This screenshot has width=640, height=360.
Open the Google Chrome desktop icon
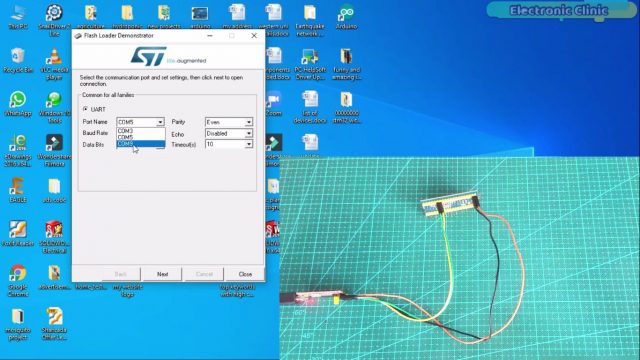pos(18,280)
